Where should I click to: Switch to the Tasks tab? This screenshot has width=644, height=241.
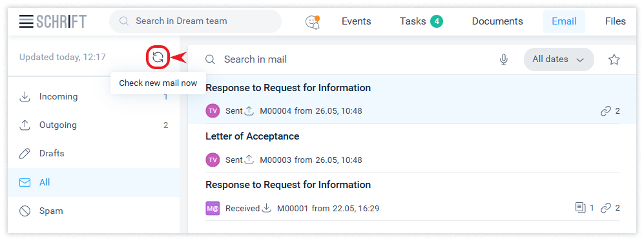click(x=421, y=21)
